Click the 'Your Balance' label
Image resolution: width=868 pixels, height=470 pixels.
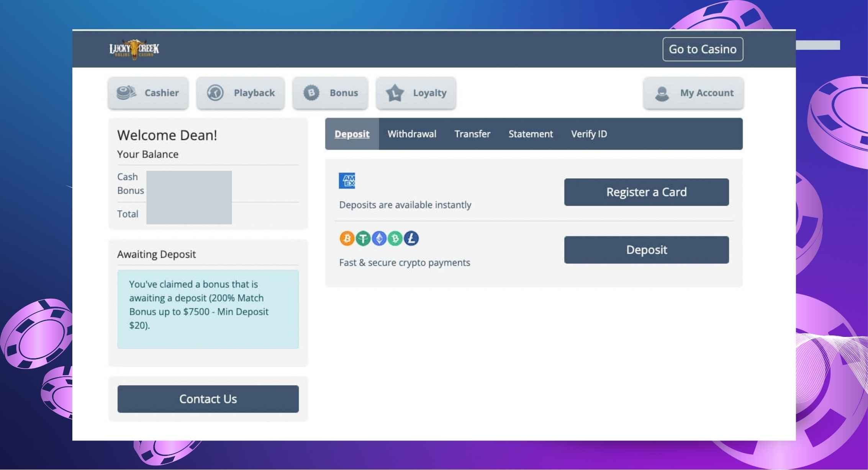coord(148,154)
